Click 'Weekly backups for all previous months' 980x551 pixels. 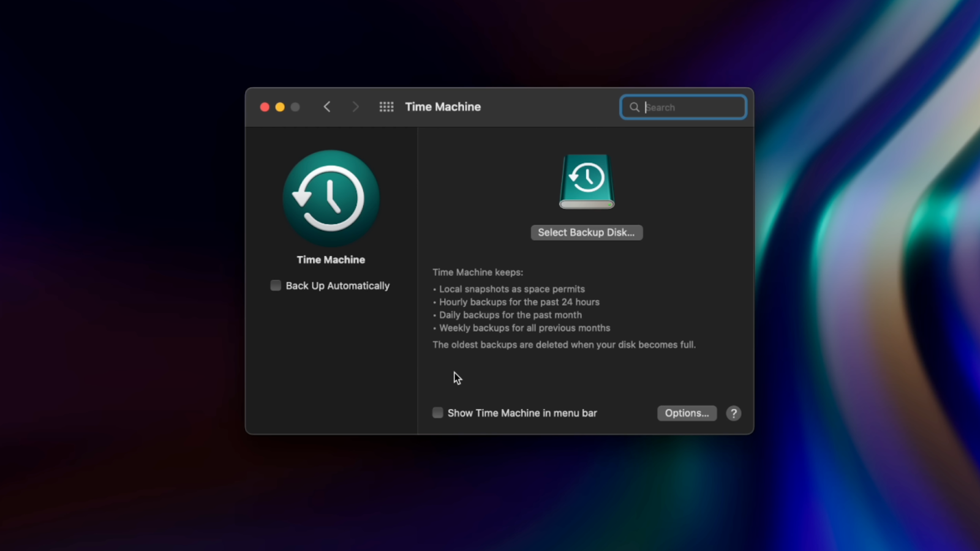coord(525,328)
